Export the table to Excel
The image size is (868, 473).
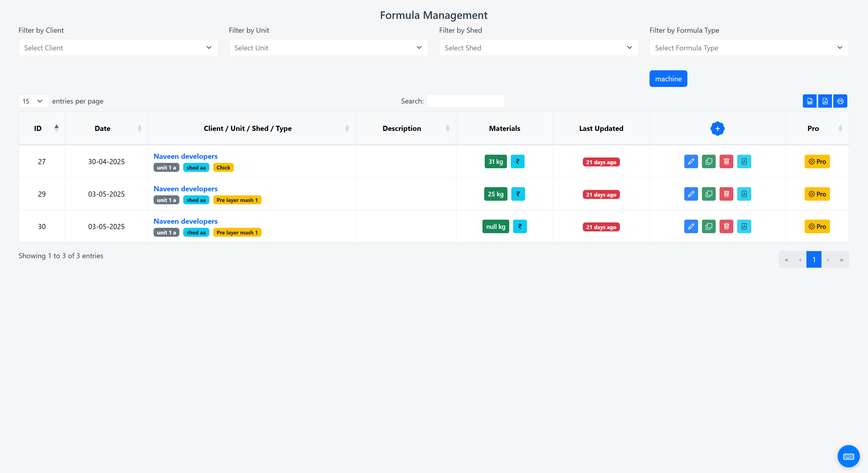point(810,101)
